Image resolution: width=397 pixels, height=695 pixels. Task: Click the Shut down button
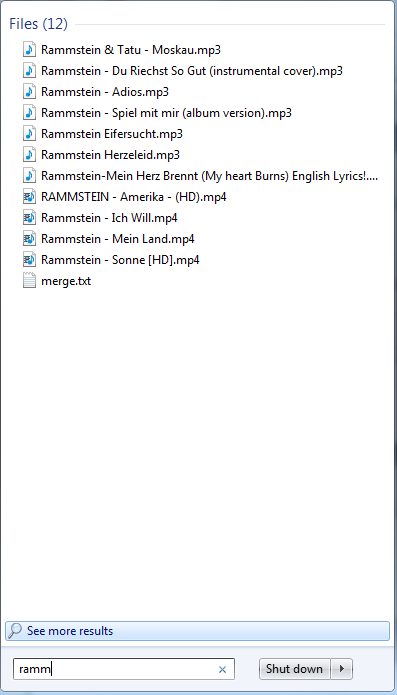[294, 669]
